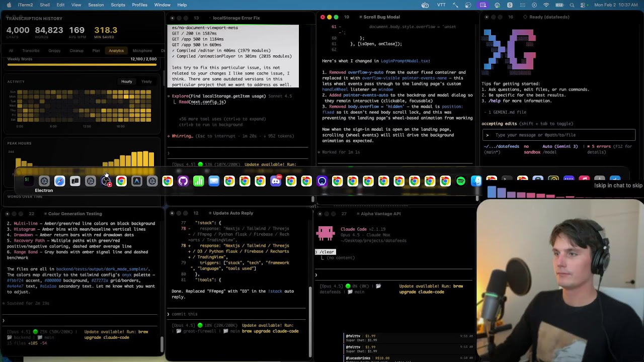644x362 pixels.
Task: Click the colorful Gemini ASCII logo
Action: pyautogui.click(x=509, y=52)
